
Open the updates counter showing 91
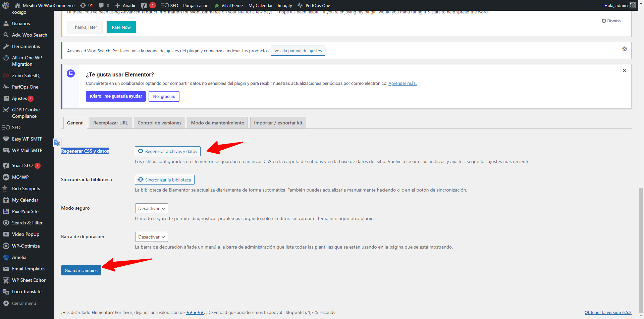pyautogui.click(x=87, y=5)
